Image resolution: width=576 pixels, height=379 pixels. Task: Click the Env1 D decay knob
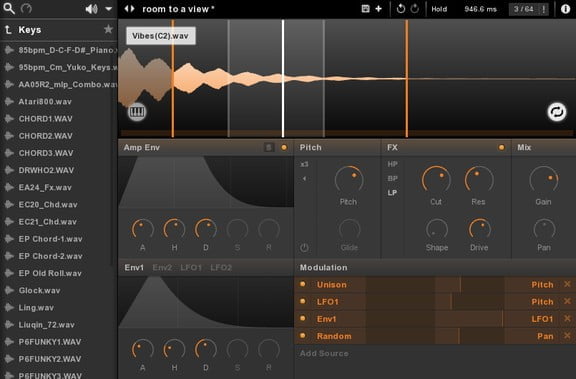(206, 349)
